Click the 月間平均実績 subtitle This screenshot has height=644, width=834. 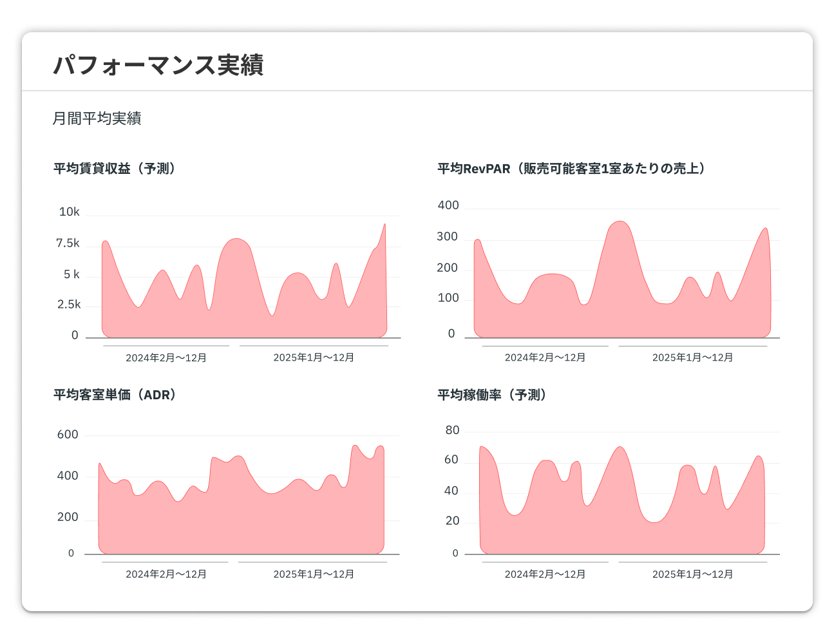coord(97,118)
